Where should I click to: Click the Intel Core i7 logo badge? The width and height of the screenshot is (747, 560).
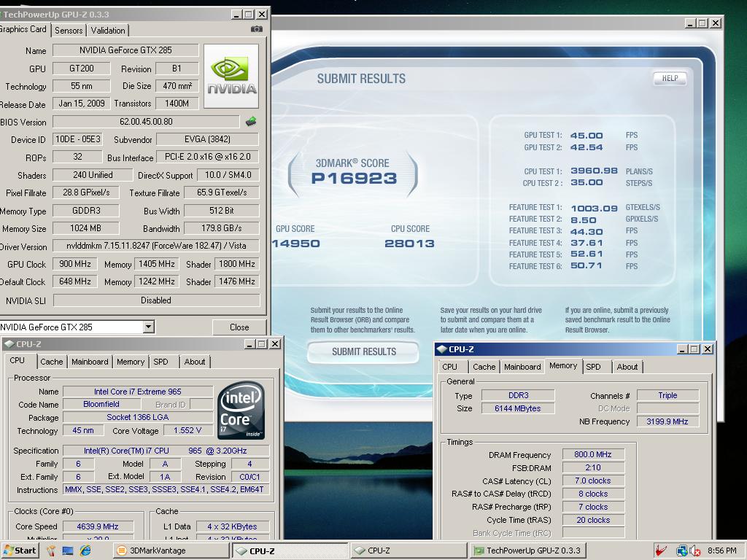pyautogui.click(x=241, y=411)
